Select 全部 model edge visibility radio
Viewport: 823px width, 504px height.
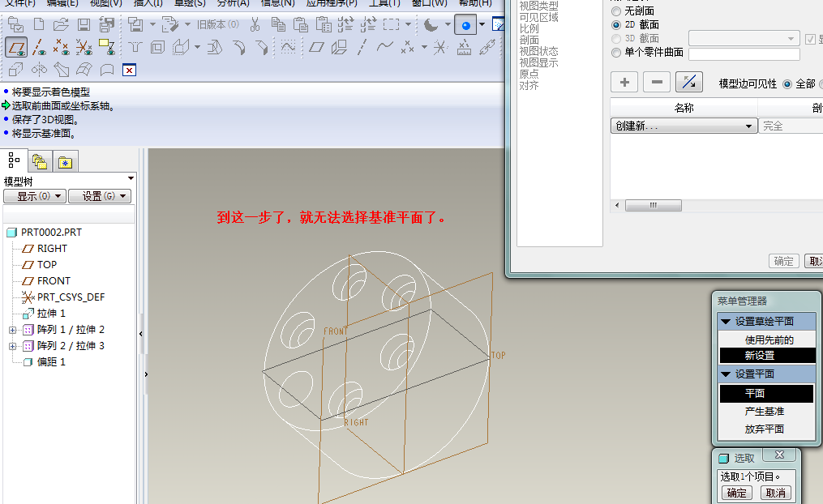(787, 84)
